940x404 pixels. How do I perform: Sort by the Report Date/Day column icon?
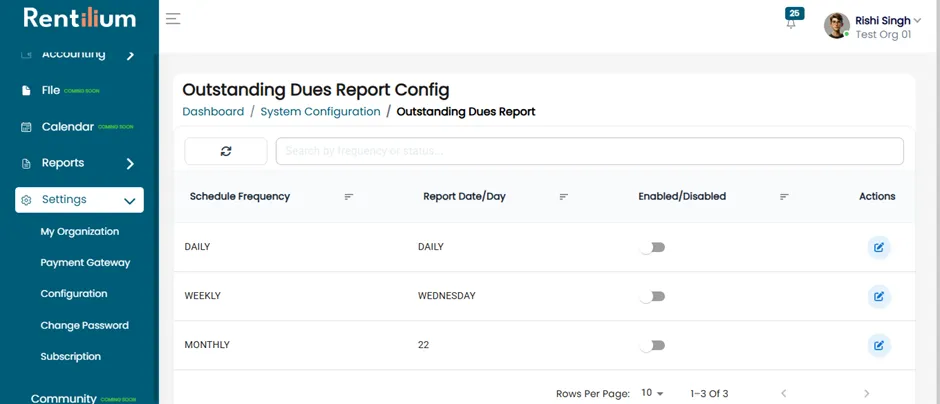[564, 197]
